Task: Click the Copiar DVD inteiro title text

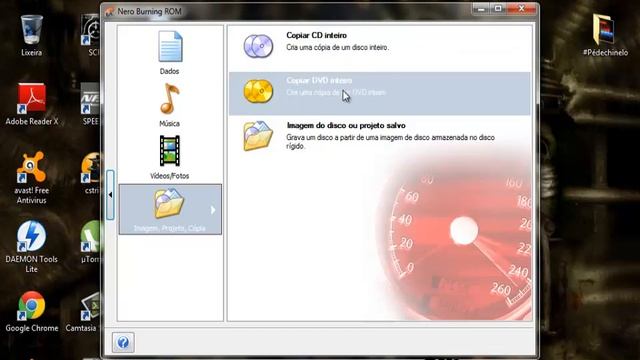Action: pyautogui.click(x=319, y=80)
